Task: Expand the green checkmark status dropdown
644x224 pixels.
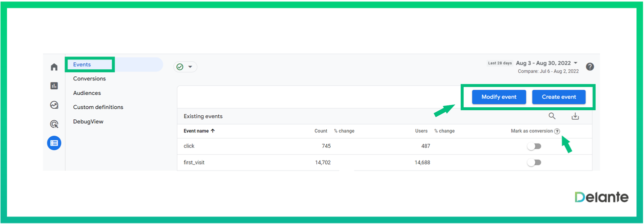Action: point(185,67)
